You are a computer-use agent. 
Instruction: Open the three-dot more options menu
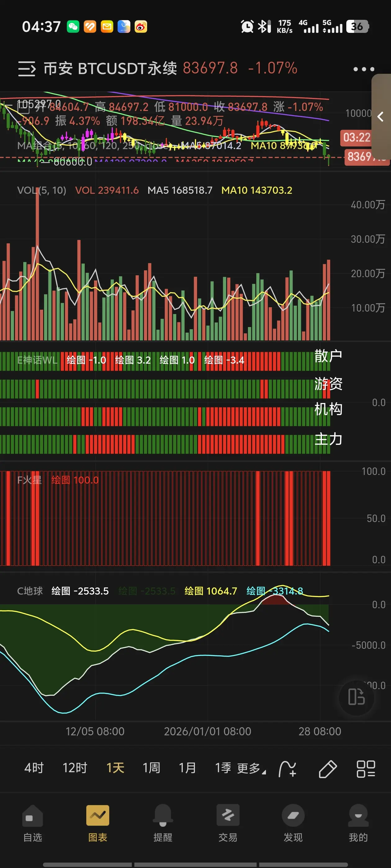pos(364,69)
